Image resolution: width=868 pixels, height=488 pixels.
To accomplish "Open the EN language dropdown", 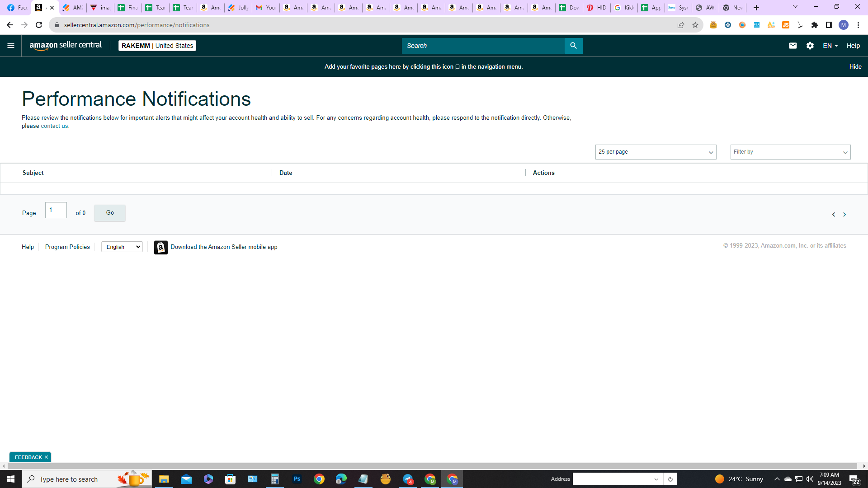I will (x=830, y=46).
